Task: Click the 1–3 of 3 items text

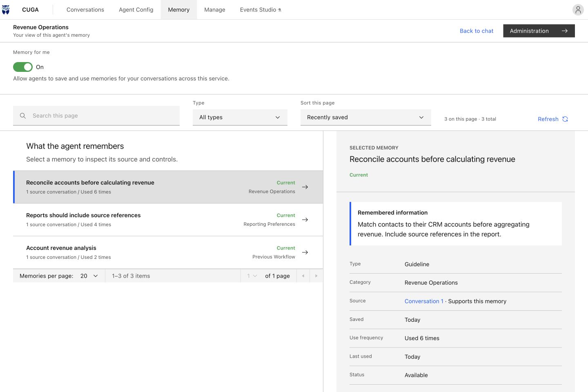Action: 131,276
